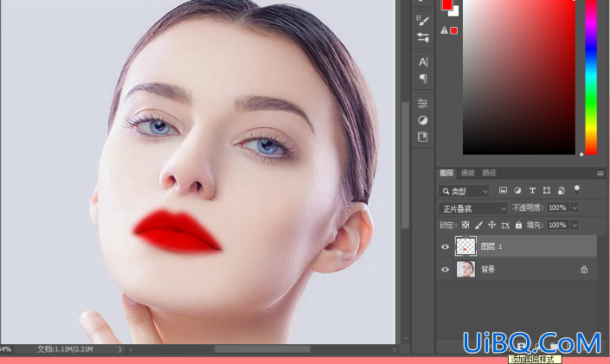Open the Character panel icon

[423, 62]
